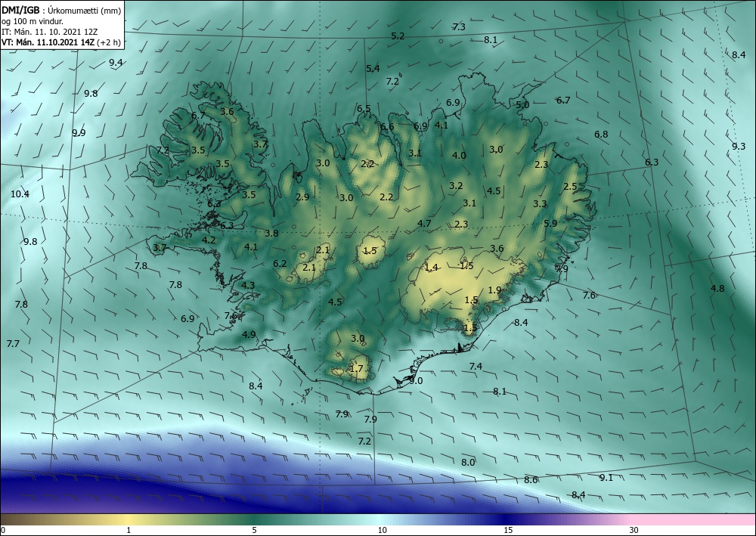Click the value '4.7' in central Iceland
756x536 pixels.
(424, 223)
